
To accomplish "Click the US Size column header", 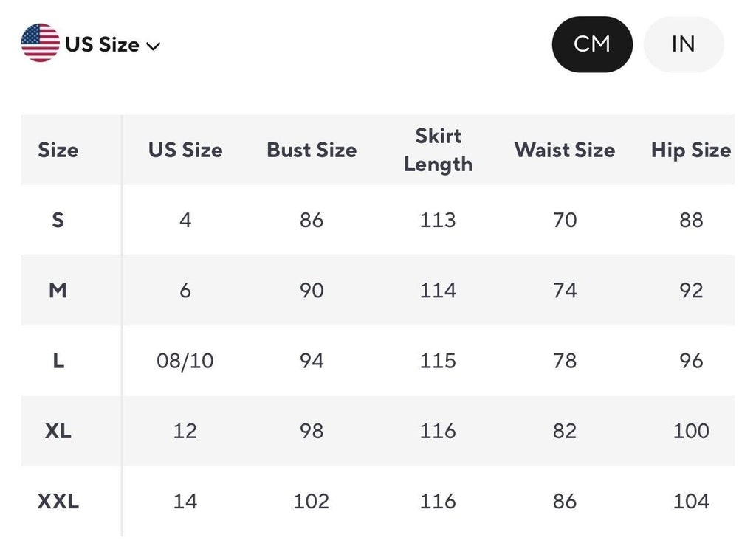I will 185,150.
